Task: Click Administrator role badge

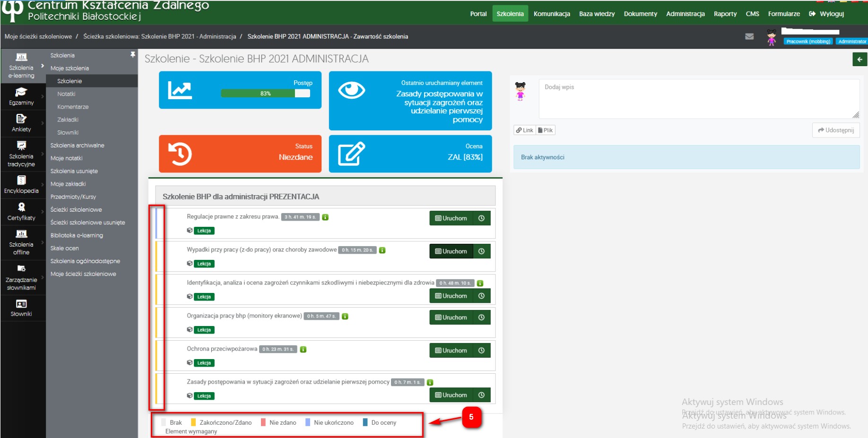Action: 852,42
